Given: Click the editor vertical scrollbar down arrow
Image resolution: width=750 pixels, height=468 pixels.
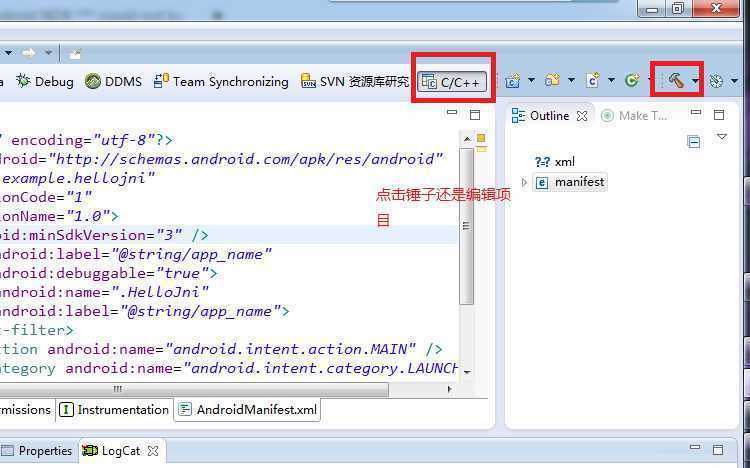Looking at the screenshot, I should click(467, 372).
